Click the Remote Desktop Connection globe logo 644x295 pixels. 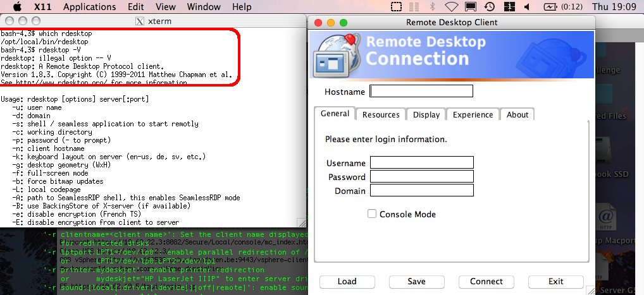[x=337, y=56]
